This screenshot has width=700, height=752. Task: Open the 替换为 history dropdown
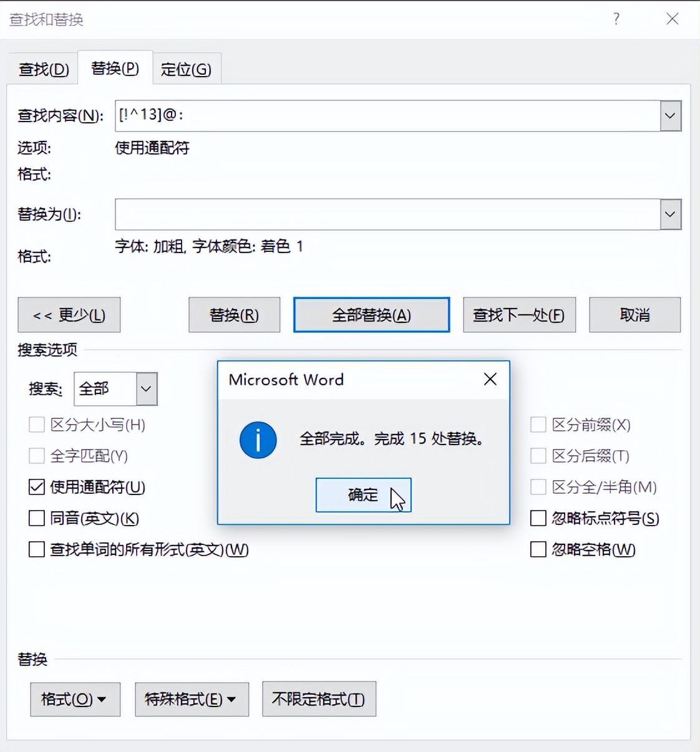669,214
